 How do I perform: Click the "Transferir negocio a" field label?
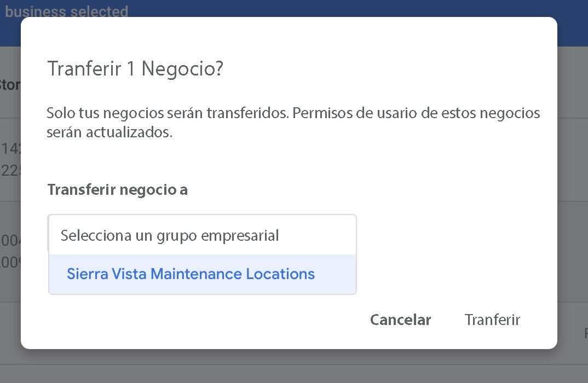[x=117, y=189]
